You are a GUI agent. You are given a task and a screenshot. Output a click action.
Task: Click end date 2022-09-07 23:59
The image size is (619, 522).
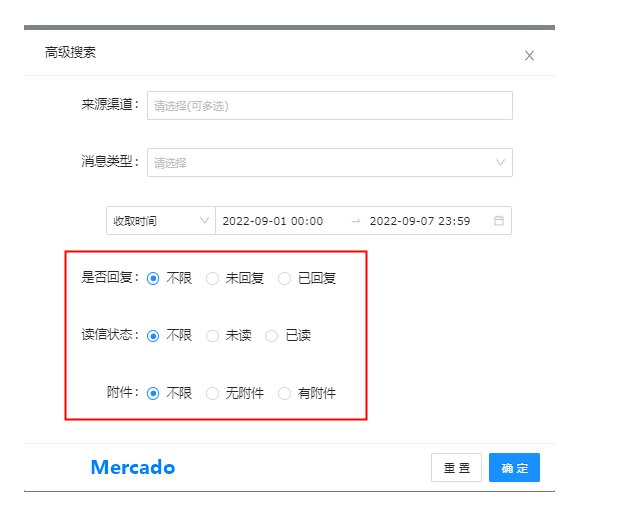point(420,221)
